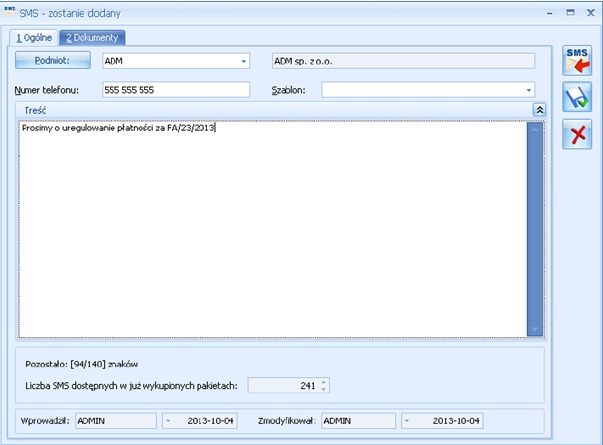Click the Numer telefonu input field

[176, 90]
